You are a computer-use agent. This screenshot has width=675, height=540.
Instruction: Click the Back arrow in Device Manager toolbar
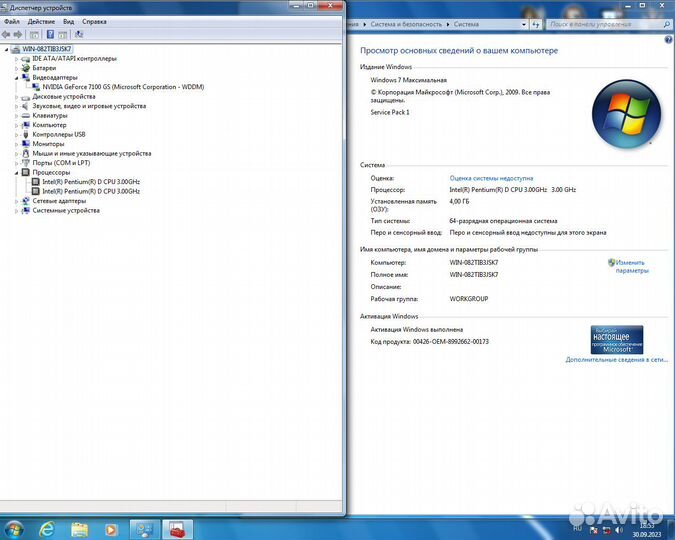(x=6, y=34)
